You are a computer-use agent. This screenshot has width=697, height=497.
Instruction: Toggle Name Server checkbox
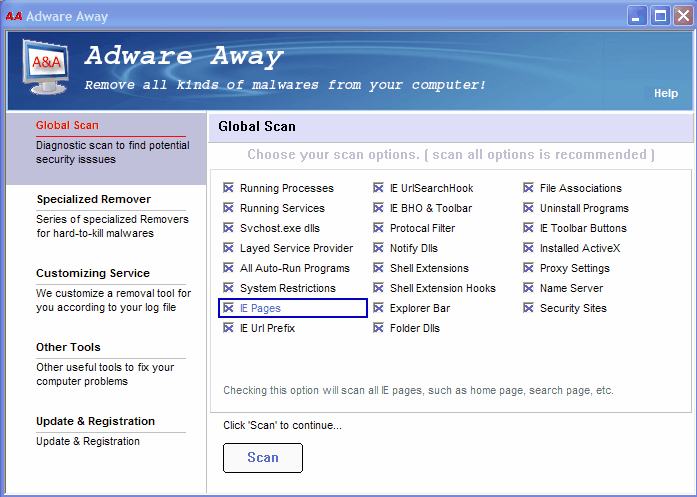coord(529,288)
